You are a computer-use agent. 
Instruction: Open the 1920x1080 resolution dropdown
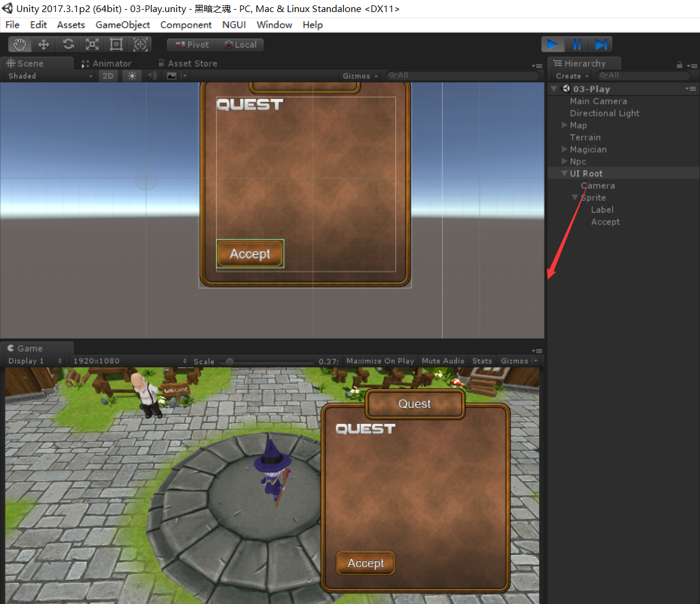[130, 361]
